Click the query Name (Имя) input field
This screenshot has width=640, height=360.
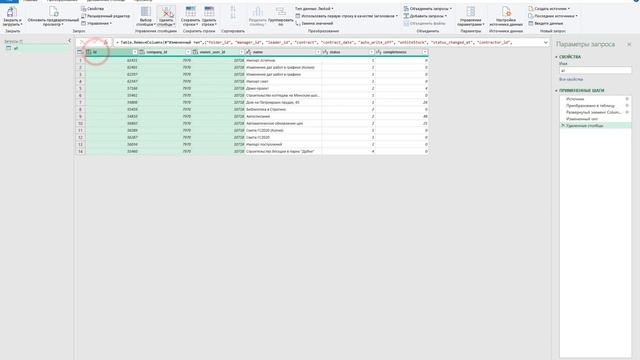[595, 70]
